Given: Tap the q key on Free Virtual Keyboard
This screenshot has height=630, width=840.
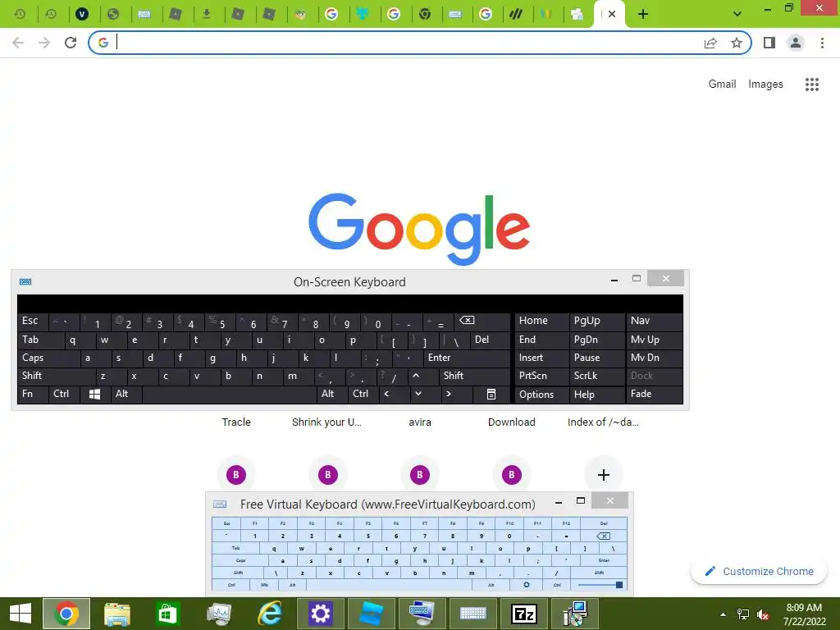Looking at the screenshot, I should 274,549.
